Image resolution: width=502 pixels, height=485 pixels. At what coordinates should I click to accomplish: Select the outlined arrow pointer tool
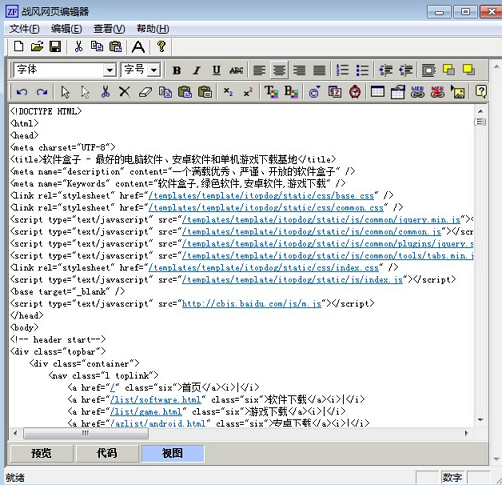coord(85,92)
